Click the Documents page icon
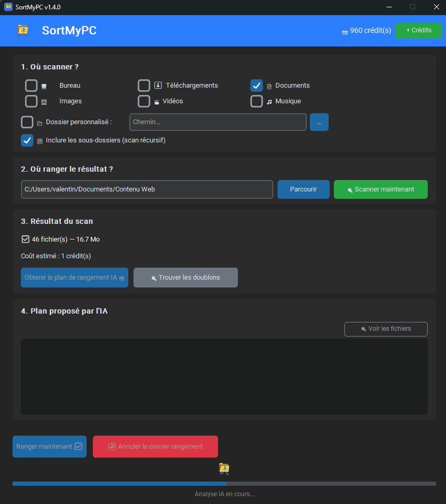 [x=269, y=86]
